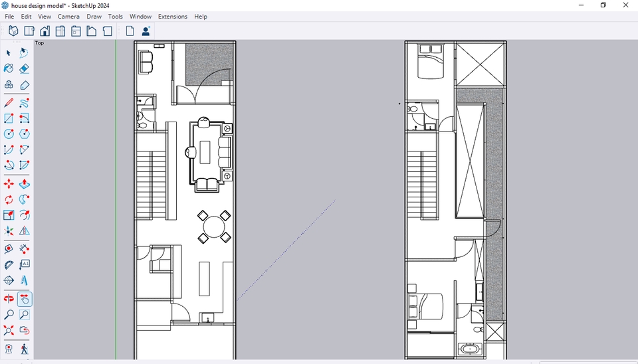
Task: Select the Pie tool
Action: (x=24, y=165)
